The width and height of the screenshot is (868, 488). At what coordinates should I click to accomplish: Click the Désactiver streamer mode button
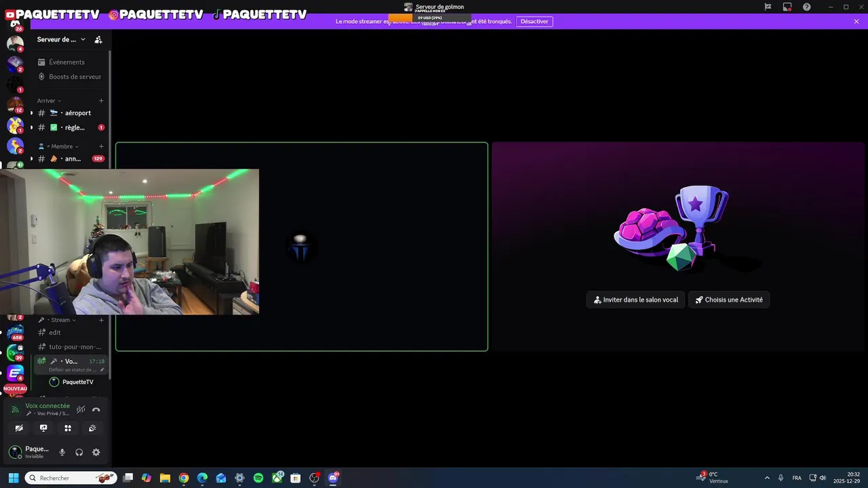pyautogui.click(x=534, y=22)
